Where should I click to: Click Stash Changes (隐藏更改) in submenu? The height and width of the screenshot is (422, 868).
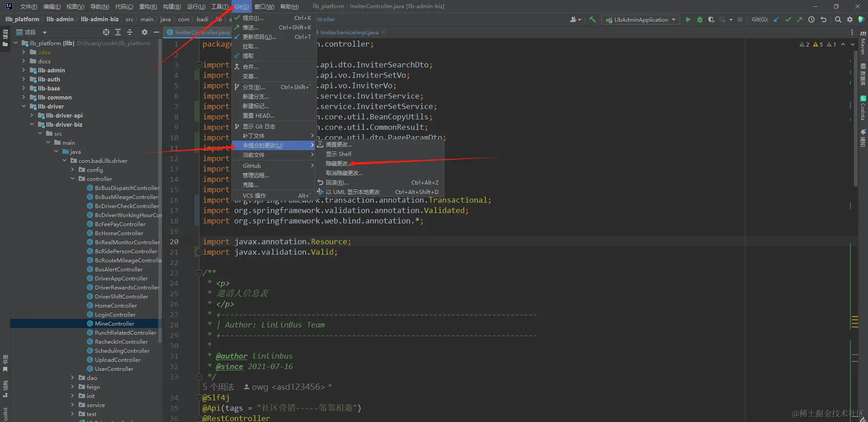(x=379, y=164)
